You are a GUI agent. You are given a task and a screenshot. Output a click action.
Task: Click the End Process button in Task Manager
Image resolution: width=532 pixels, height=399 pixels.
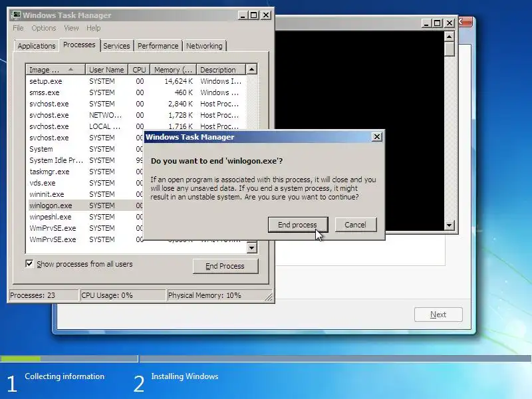225,266
